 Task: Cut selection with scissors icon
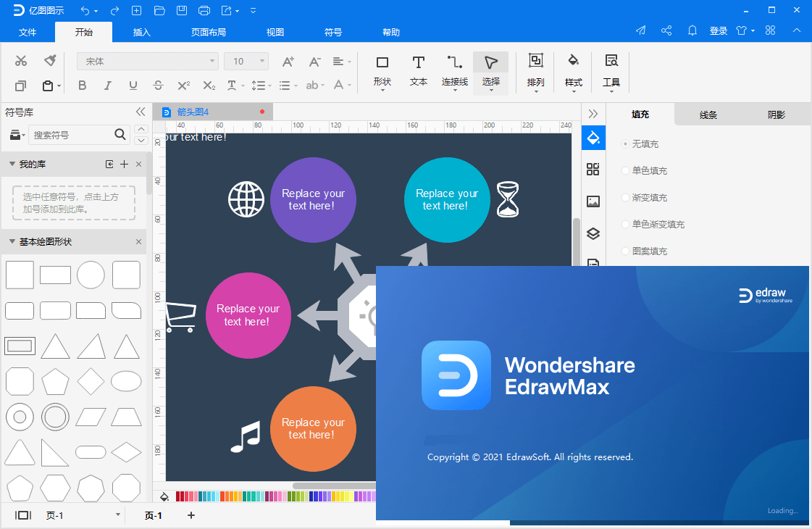pyautogui.click(x=21, y=61)
